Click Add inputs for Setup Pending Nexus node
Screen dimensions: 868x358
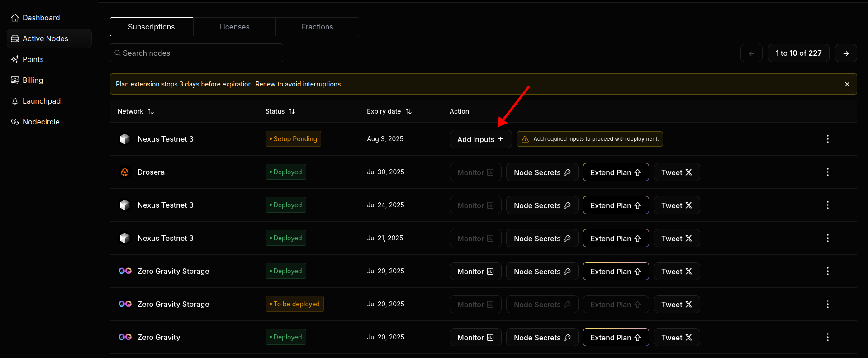tap(480, 139)
